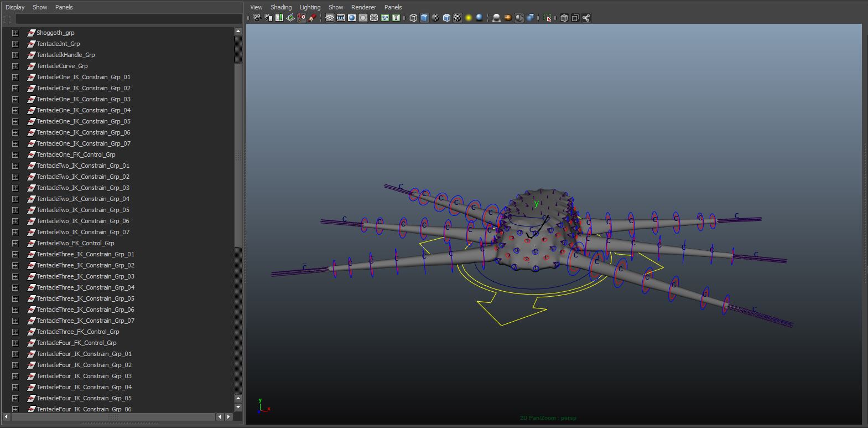Select TentacleJnt_Grp in the outliner list
This screenshot has height=428, width=868.
pyautogui.click(x=58, y=44)
